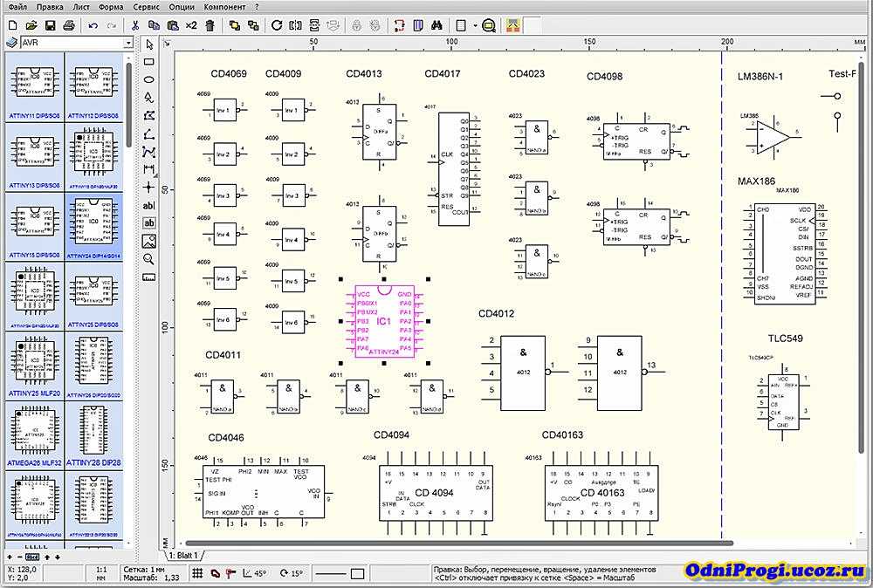This screenshot has width=873, height=588.
Task: Click the canvas horizontal scrollbar
Action: coord(459,543)
